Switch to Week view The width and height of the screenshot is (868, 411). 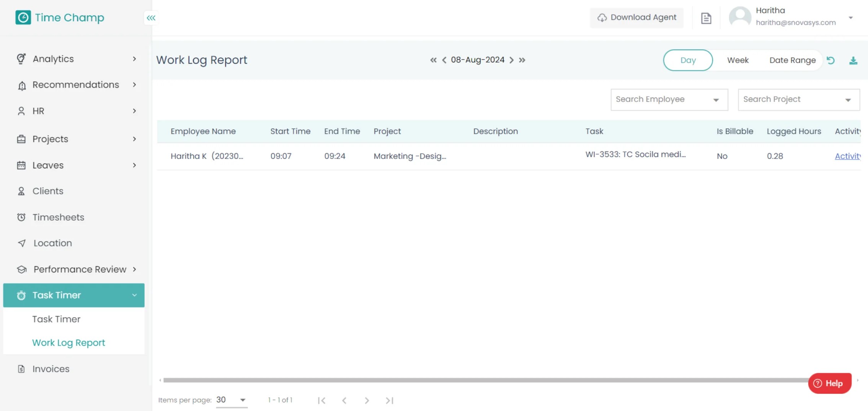738,60
